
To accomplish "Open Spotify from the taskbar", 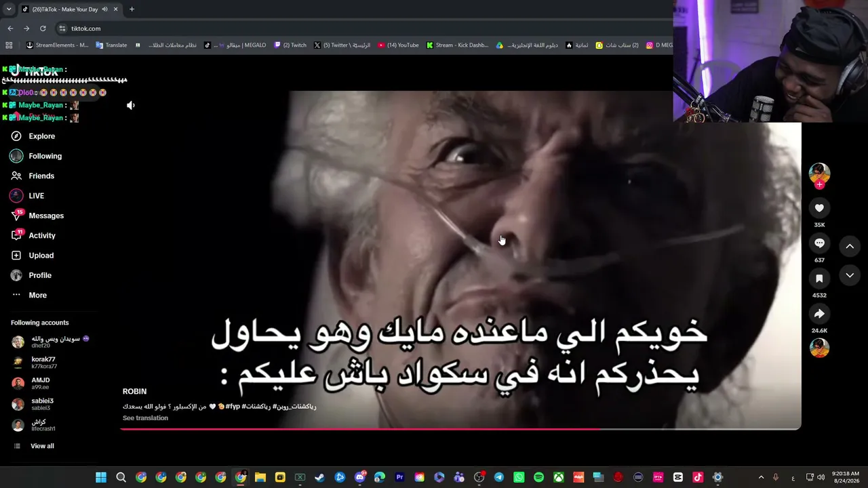I will (x=538, y=477).
